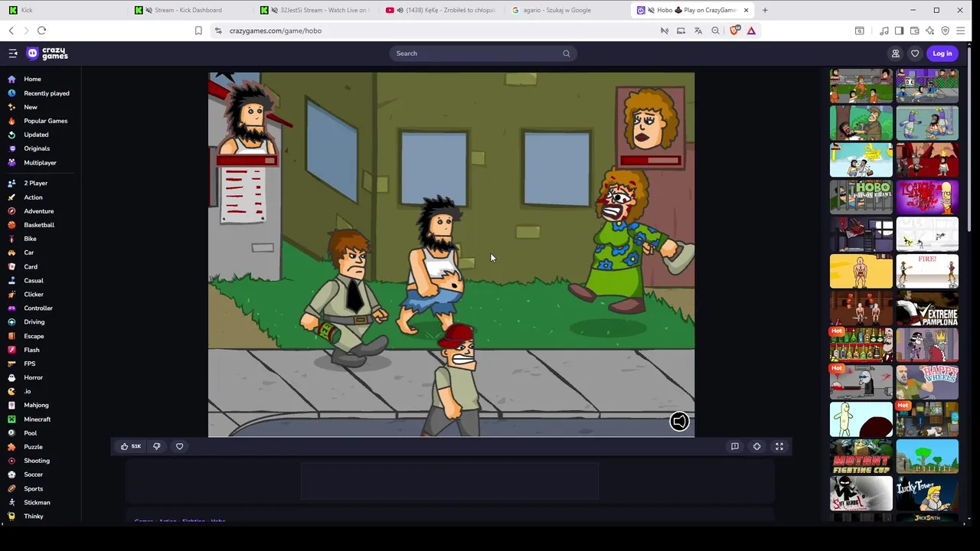Toggle the browser sidebar panel
Screen dimensions: 980x551
pos(900,31)
